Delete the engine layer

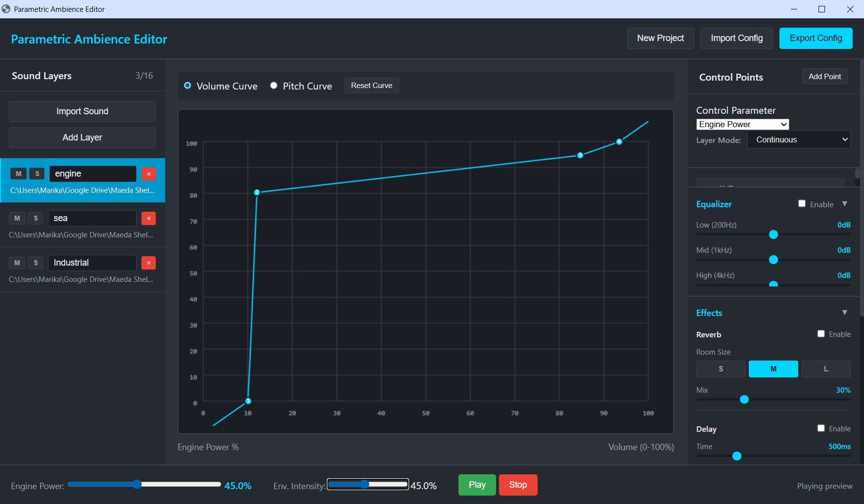click(148, 174)
